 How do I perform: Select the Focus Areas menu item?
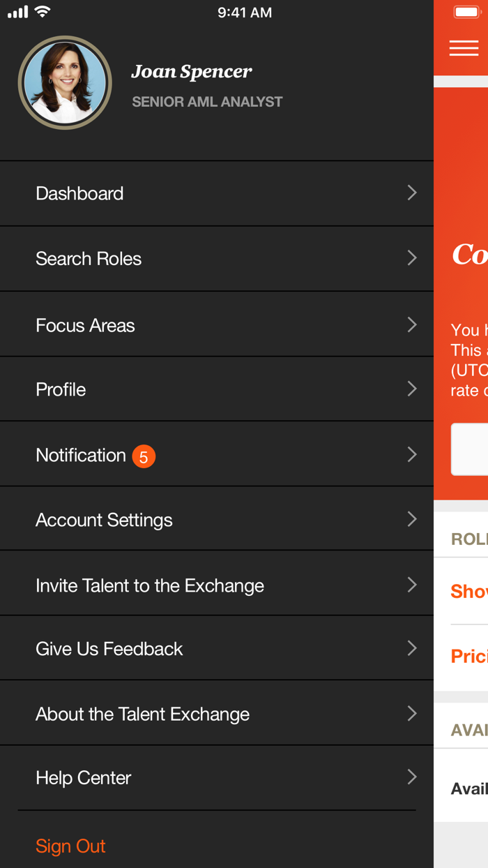(85, 324)
